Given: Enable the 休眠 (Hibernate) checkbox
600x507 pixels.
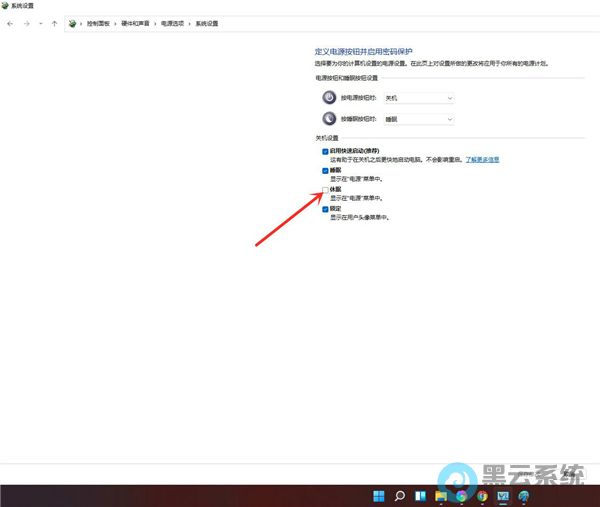Looking at the screenshot, I should 325,190.
